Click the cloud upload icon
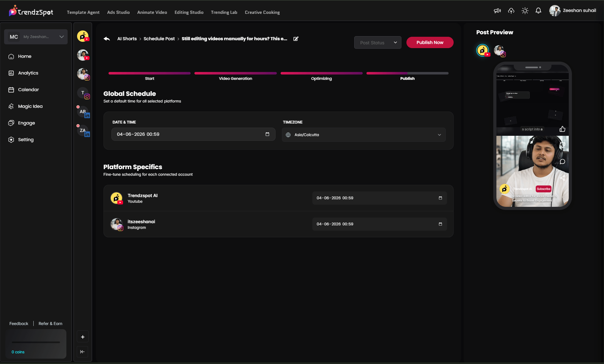The width and height of the screenshot is (604, 364). point(511,11)
